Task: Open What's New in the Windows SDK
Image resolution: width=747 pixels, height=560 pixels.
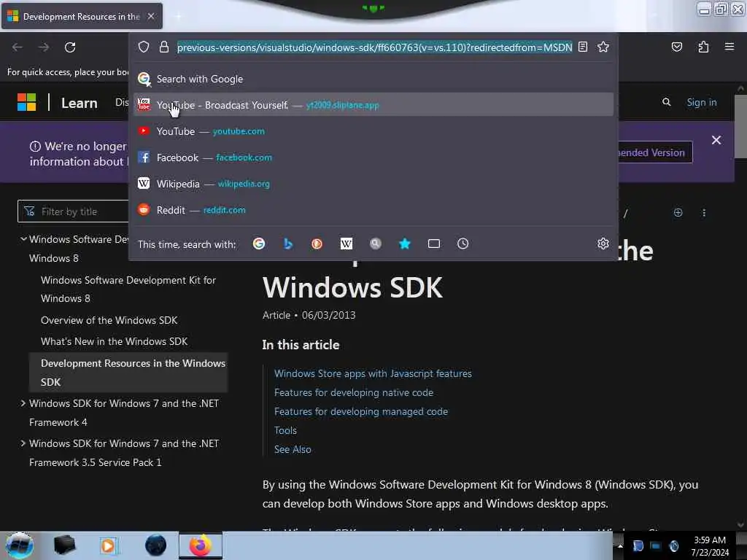Action: point(114,341)
